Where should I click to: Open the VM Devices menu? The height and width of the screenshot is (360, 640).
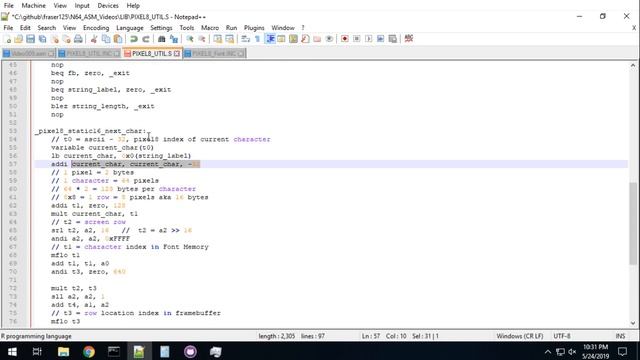(x=108, y=6)
